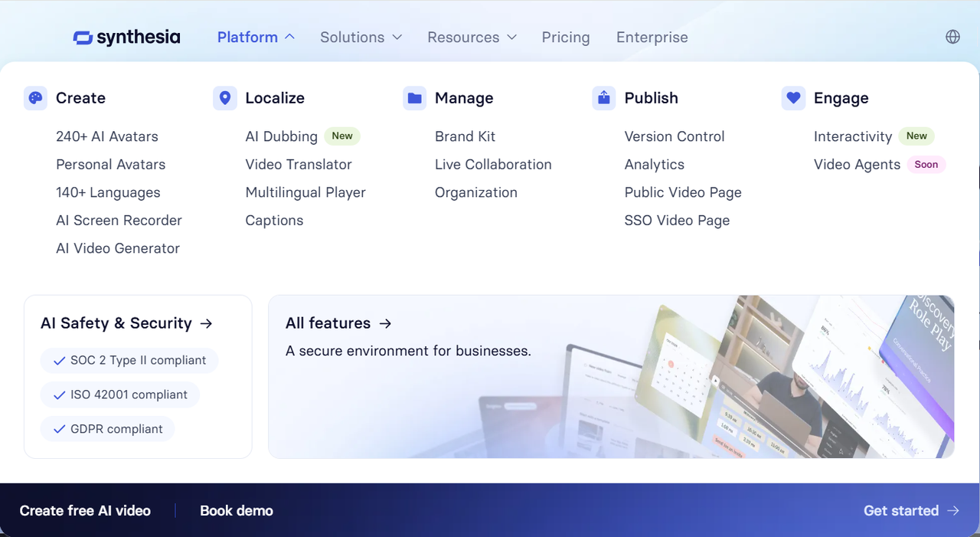Expand the Solutions dropdown
Screen dimensions: 980x537
pos(361,37)
